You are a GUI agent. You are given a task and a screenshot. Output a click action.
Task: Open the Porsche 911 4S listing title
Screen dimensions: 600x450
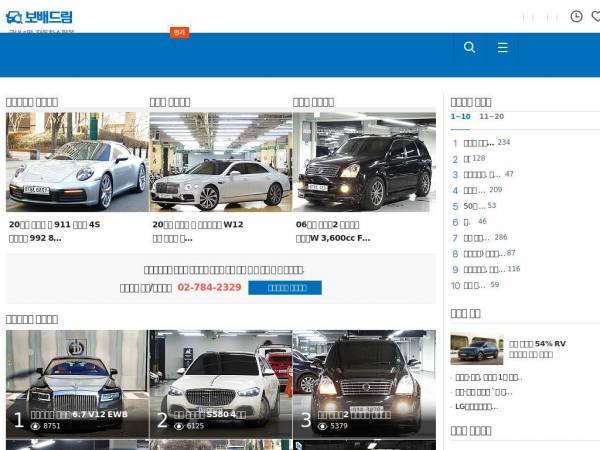[55, 231]
